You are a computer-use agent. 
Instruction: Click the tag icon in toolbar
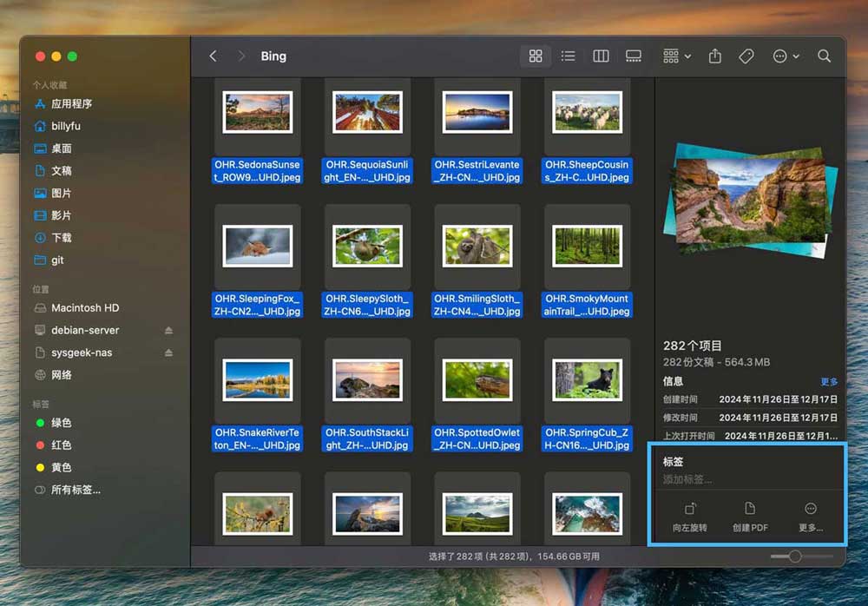746,56
